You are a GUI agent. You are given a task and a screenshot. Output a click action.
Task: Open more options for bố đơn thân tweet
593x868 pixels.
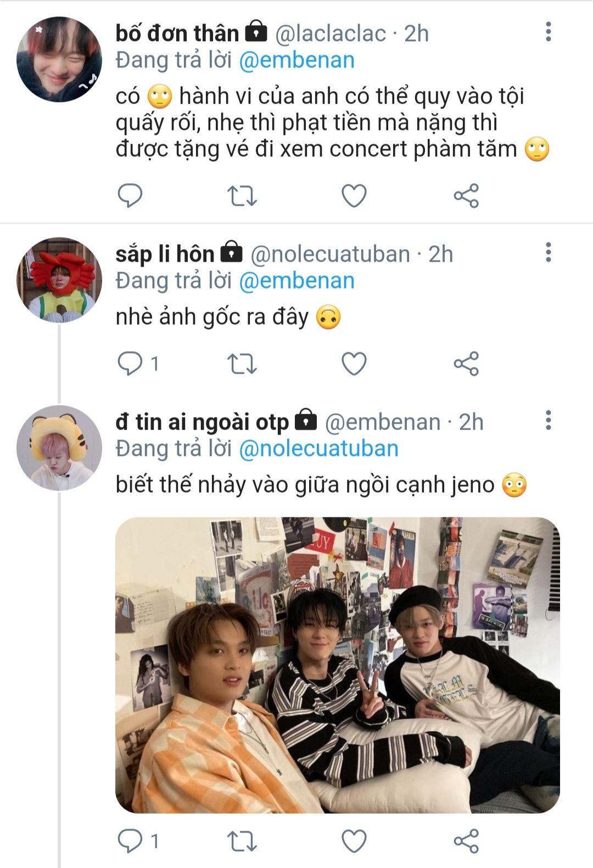(x=548, y=32)
